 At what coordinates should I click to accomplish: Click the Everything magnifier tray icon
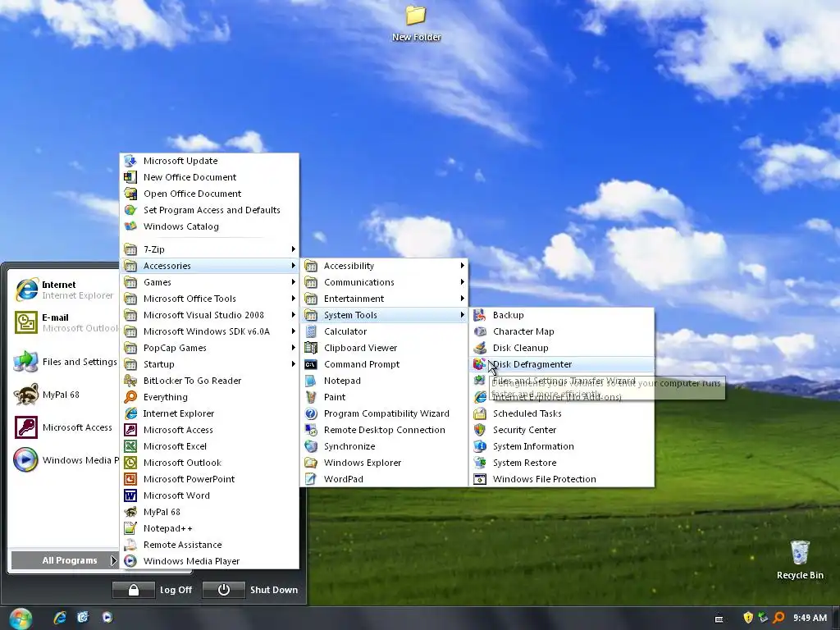[x=779, y=618]
